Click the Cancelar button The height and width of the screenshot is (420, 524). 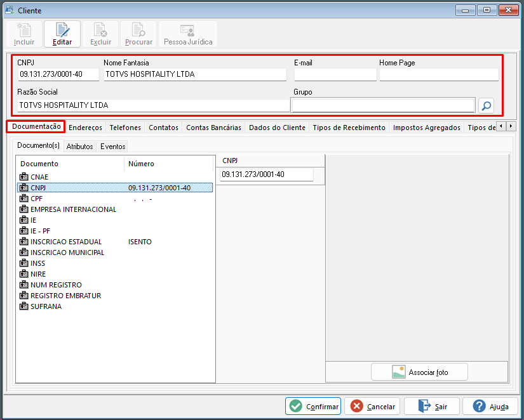[x=372, y=406]
